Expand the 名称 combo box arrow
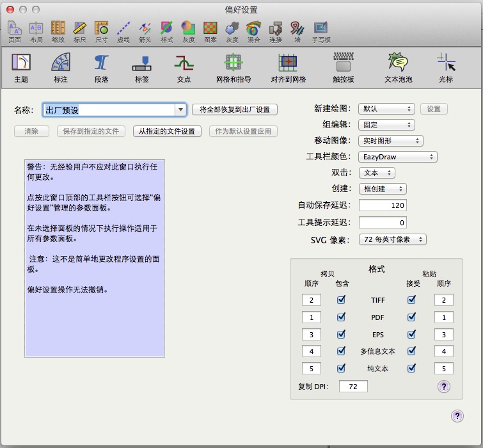This screenshot has height=448, width=483. point(180,110)
